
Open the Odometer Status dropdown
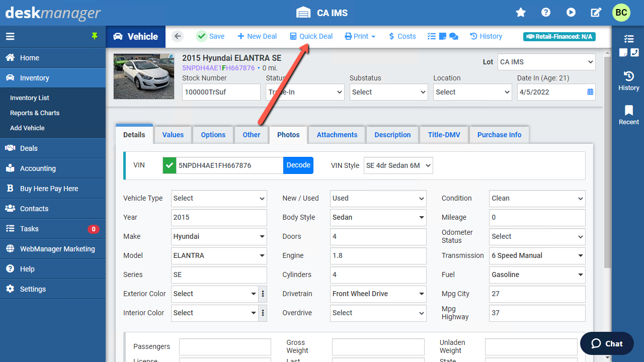(x=537, y=236)
